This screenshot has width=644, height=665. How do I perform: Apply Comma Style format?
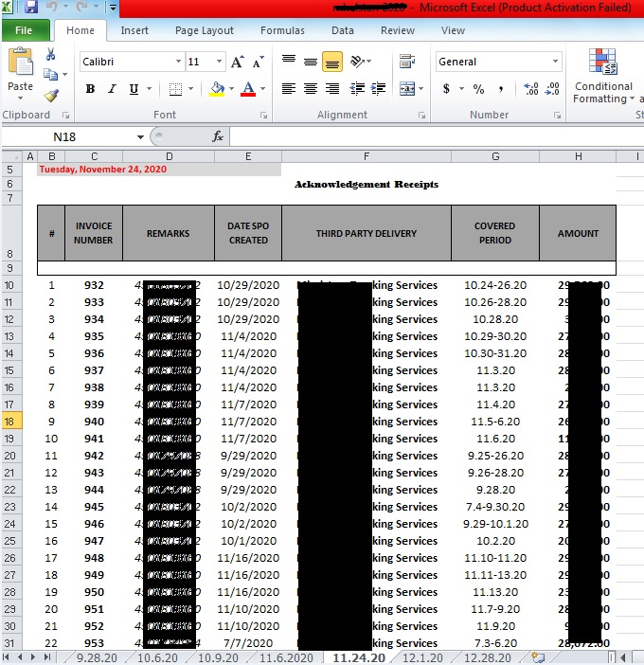(501, 89)
